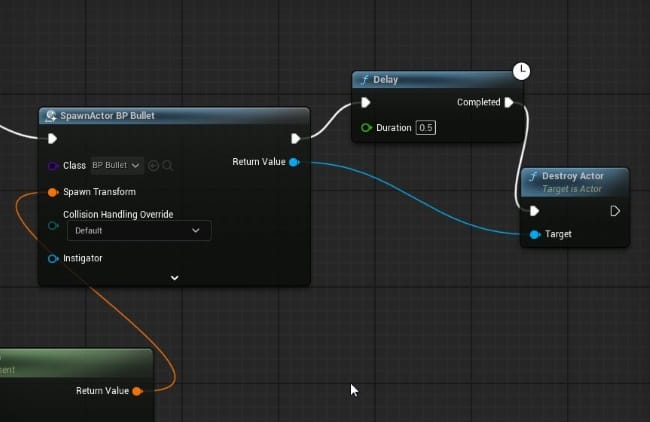650x422 pixels.
Task: Click Delay node input execution pin
Action: 365,102
